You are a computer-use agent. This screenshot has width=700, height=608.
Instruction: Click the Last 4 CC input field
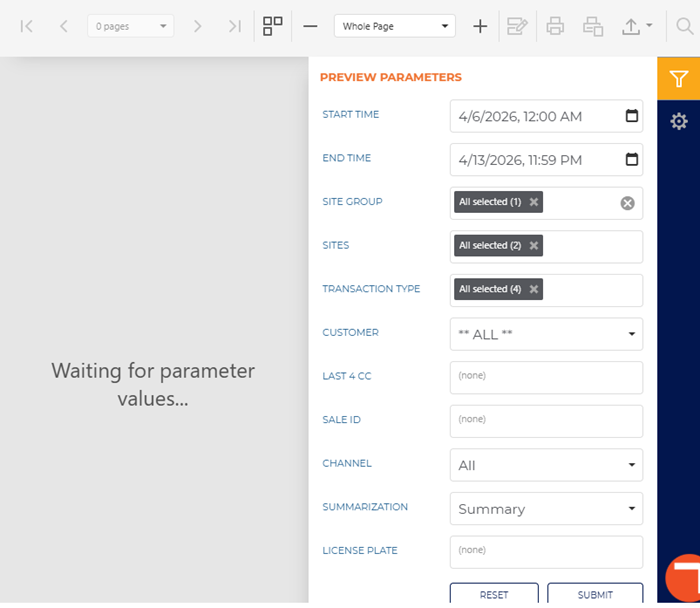pyautogui.click(x=546, y=377)
